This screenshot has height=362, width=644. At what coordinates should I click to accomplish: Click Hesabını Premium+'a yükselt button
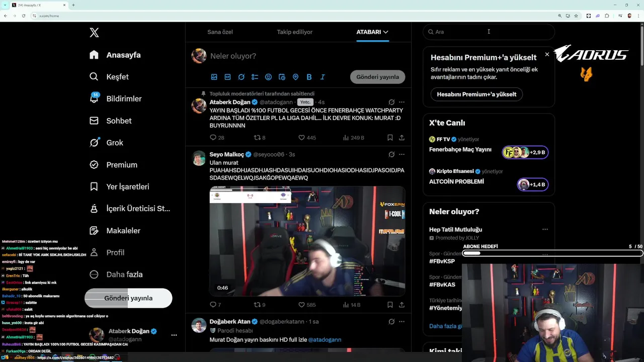[x=476, y=94]
